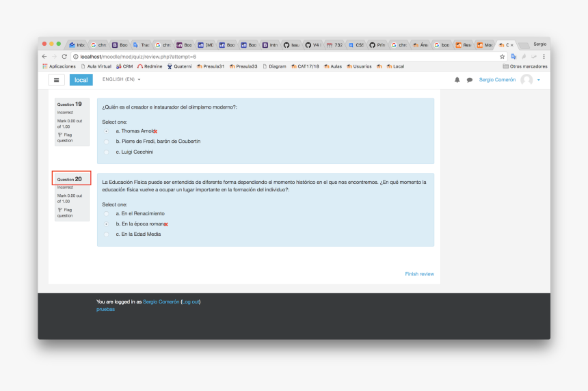This screenshot has width=588, height=391.
Task: Open the Preaula31 bookmark
Action: coord(211,66)
